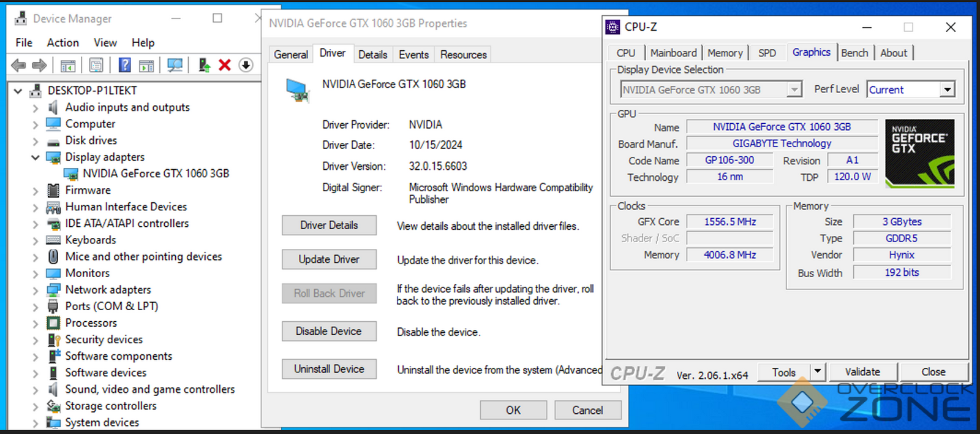This screenshot has width=980, height=434.
Task: Click the Device Manager title bar icon
Action: pos(21,18)
